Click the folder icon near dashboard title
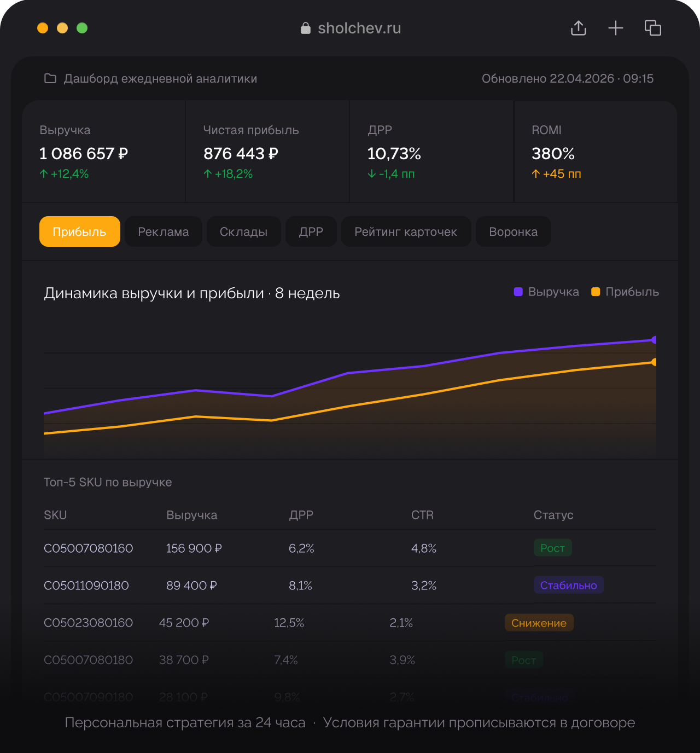 (50, 78)
